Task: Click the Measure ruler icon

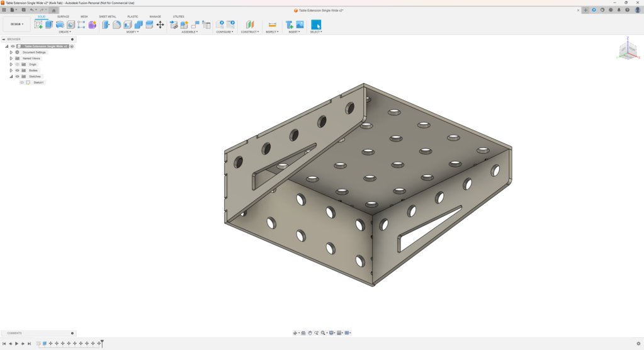Action: [272, 25]
